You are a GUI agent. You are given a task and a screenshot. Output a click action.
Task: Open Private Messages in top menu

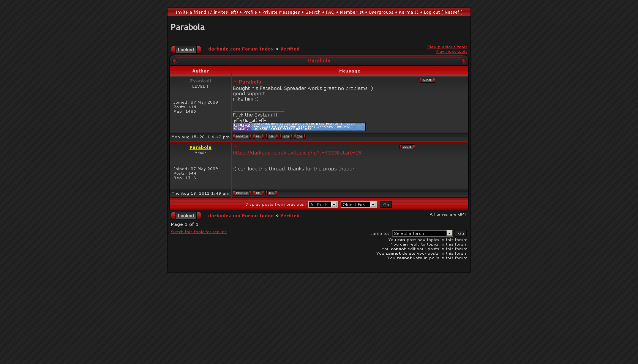[x=281, y=13]
